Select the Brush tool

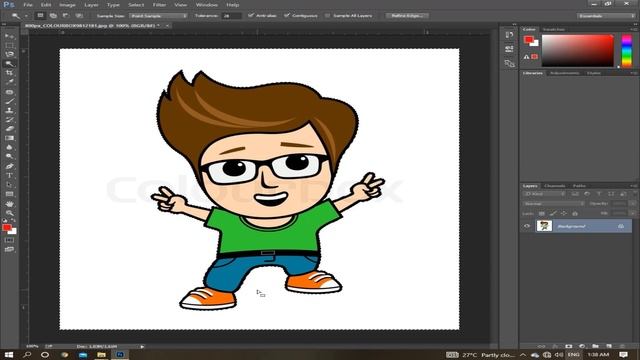[9, 101]
